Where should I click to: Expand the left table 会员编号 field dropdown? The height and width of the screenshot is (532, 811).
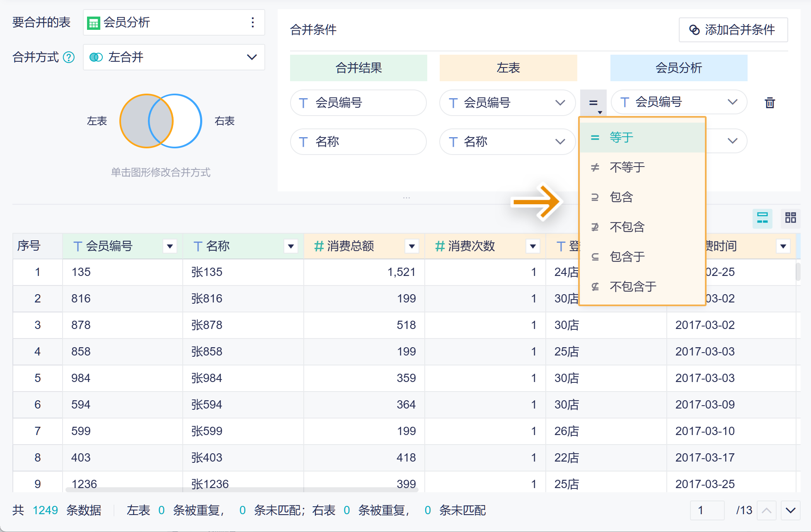tap(560, 103)
